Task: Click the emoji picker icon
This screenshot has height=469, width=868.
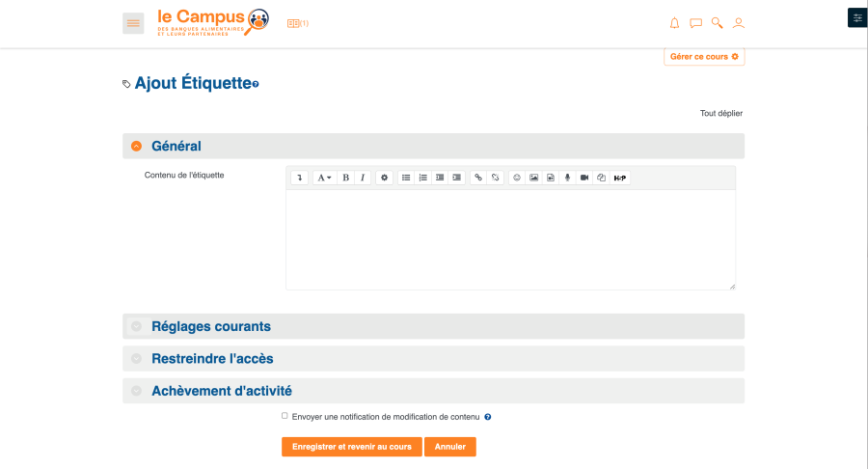Action: point(517,178)
